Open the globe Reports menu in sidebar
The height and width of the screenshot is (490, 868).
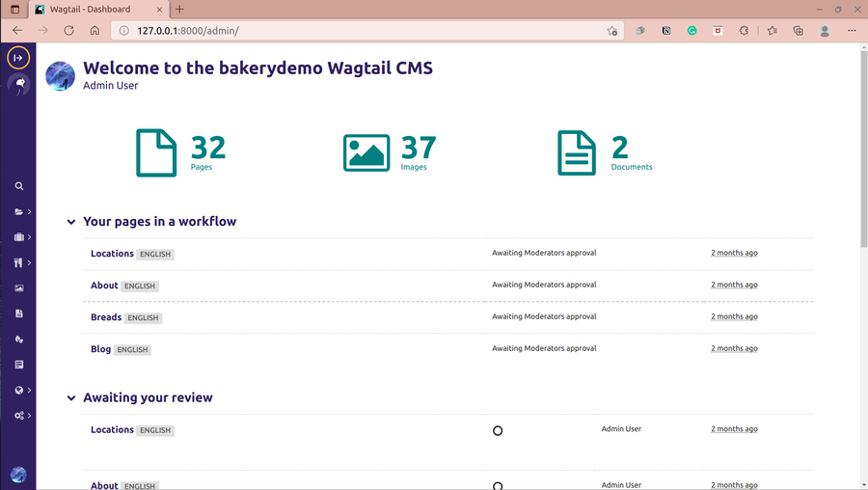coord(19,390)
